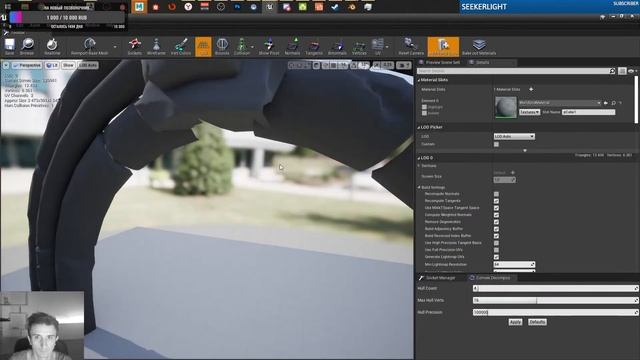
Task: Switch to the Socket Manager tab
Action: [440, 278]
